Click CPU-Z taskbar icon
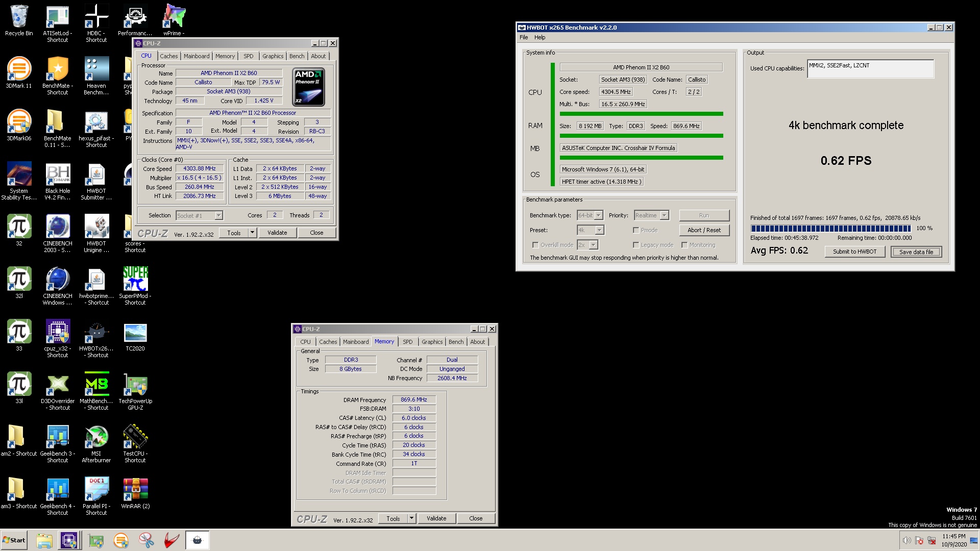980x551 pixels. coord(69,540)
